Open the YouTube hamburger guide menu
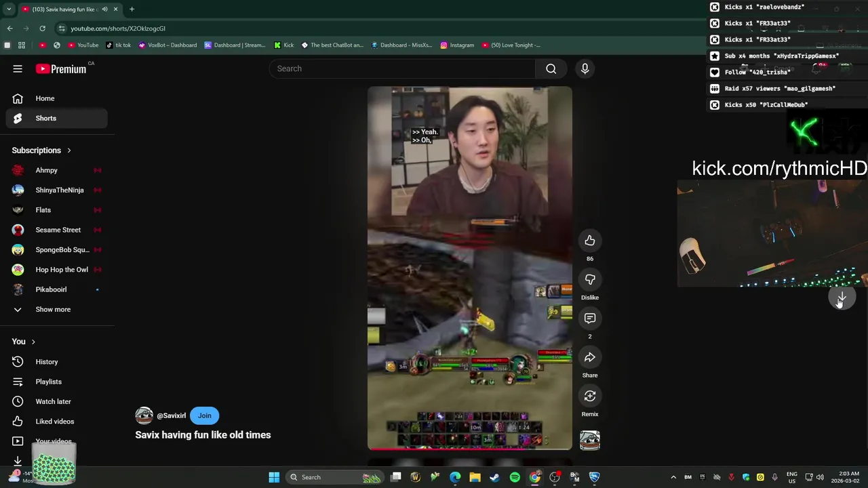The height and width of the screenshot is (488, 868). (18, 68)
